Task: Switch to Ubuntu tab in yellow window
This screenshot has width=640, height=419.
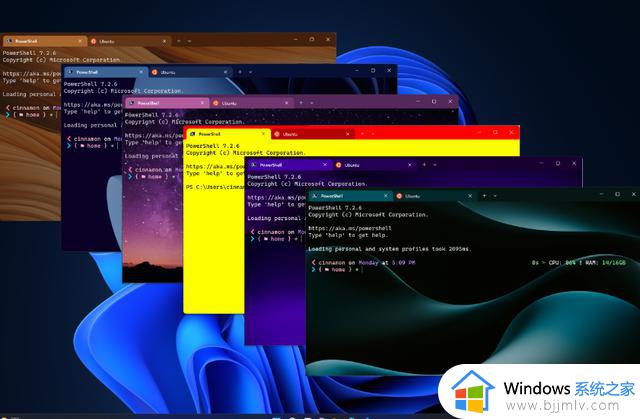Action: pos(311,134)
